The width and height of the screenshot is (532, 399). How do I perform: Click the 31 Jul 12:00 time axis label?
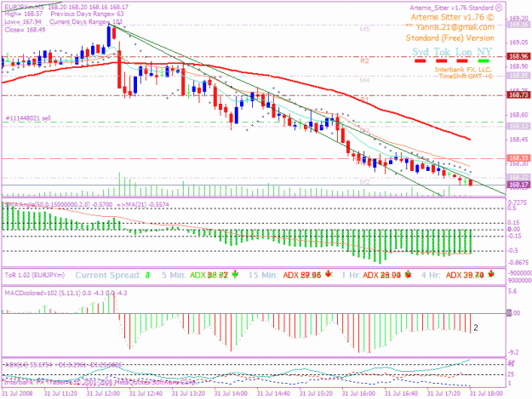[x=103, y=394]
